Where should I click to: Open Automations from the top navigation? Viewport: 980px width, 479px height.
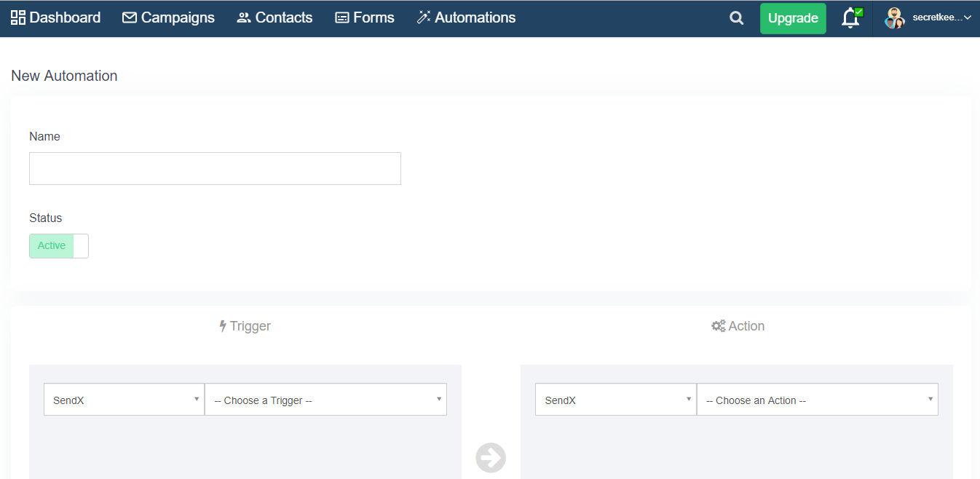(466, 17)
